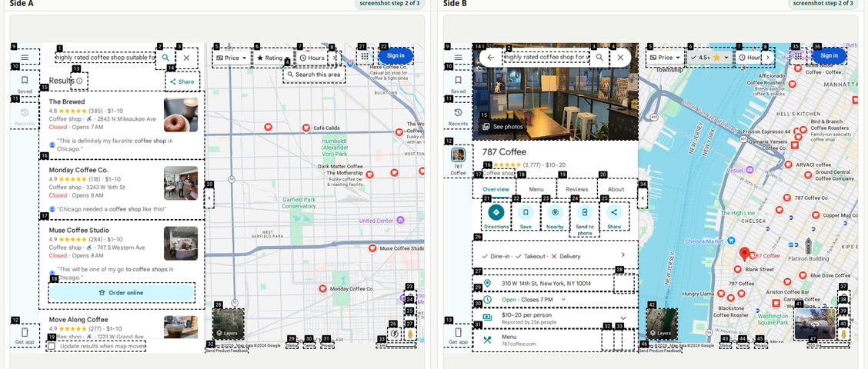Click the Monday Coffee Co. map pin in Side A

click(322, 289)
